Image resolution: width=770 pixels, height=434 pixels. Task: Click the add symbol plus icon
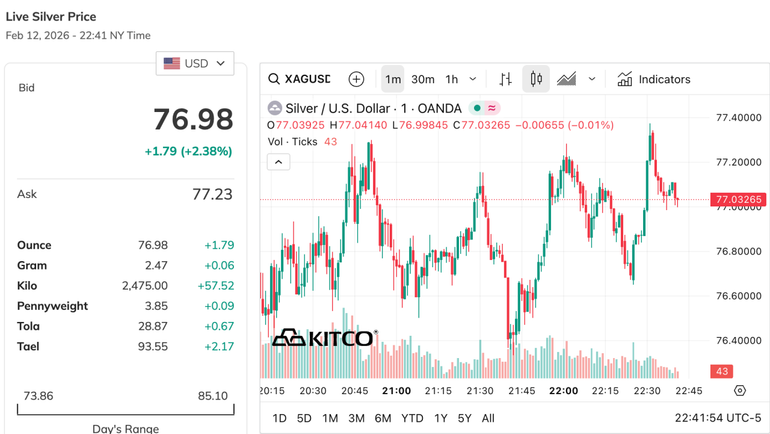click(x=356, y=79)
